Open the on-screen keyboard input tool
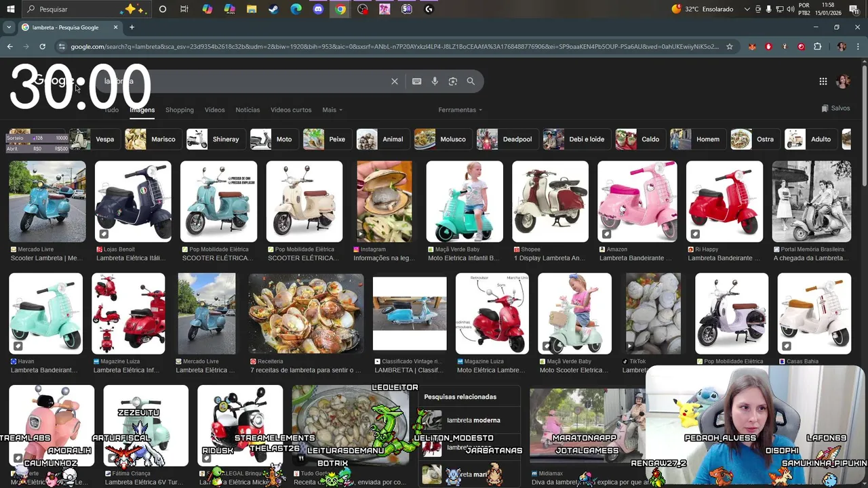Screen dimensions: 868x488 pyautogui.click(x=417, y=81)
